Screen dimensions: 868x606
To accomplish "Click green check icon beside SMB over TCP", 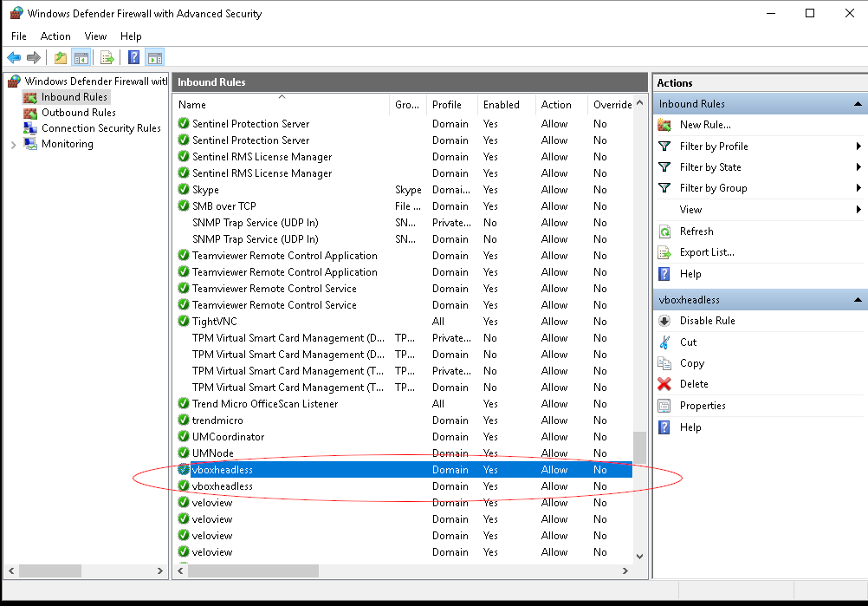I will (x=184, y=206).
